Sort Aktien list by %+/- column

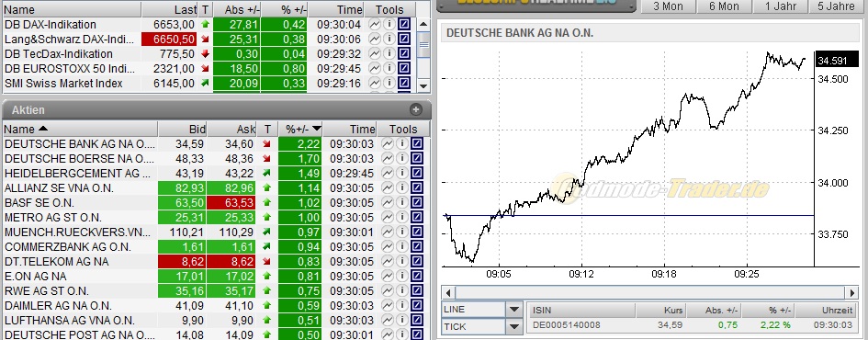300,129
